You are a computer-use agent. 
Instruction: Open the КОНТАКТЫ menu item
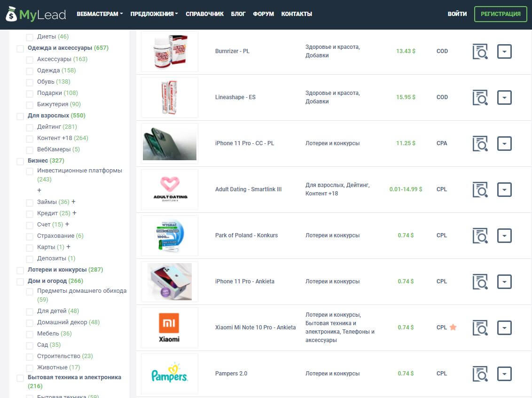pyautogui.click(x=297, y=14)
